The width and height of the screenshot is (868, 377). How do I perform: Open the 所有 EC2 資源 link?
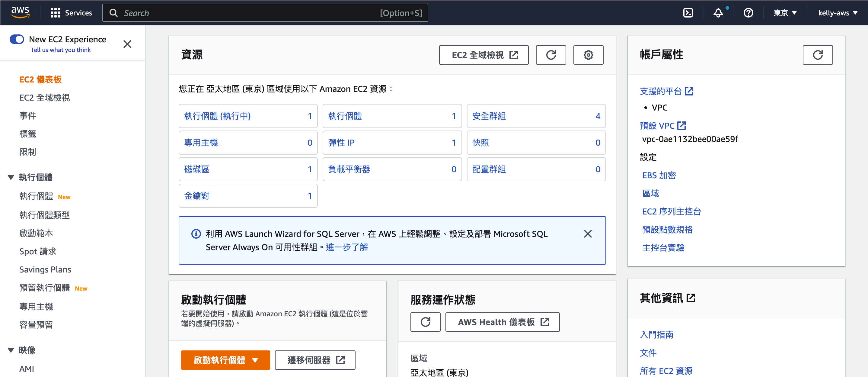pyautogui.click(x=666, y=371)
